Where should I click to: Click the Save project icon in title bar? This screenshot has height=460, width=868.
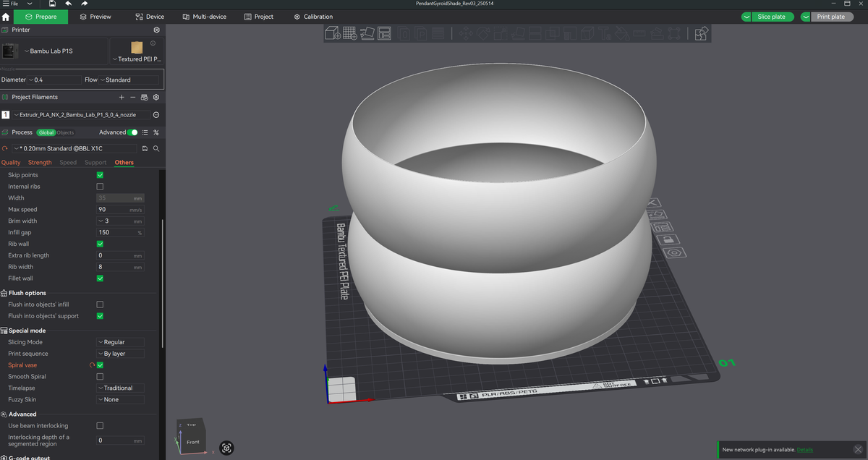52,4
